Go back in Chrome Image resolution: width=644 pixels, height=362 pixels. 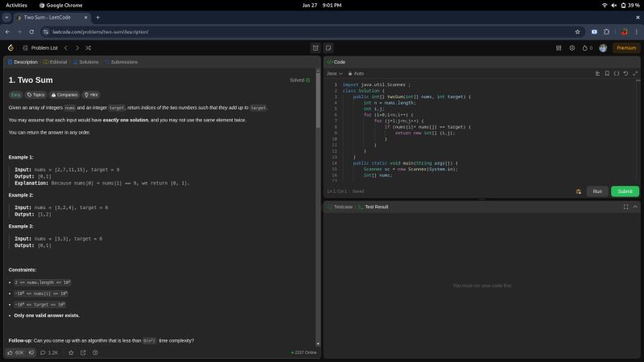point(7,32)
